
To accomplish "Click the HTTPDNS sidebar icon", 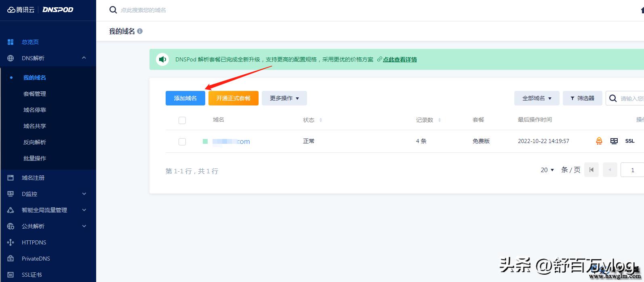I will click(11, 242).
